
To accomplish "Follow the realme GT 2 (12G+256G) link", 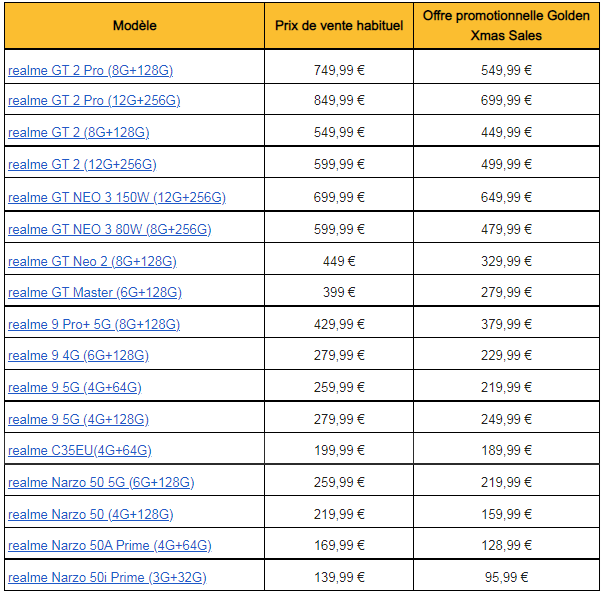I will tap(82, 165).
